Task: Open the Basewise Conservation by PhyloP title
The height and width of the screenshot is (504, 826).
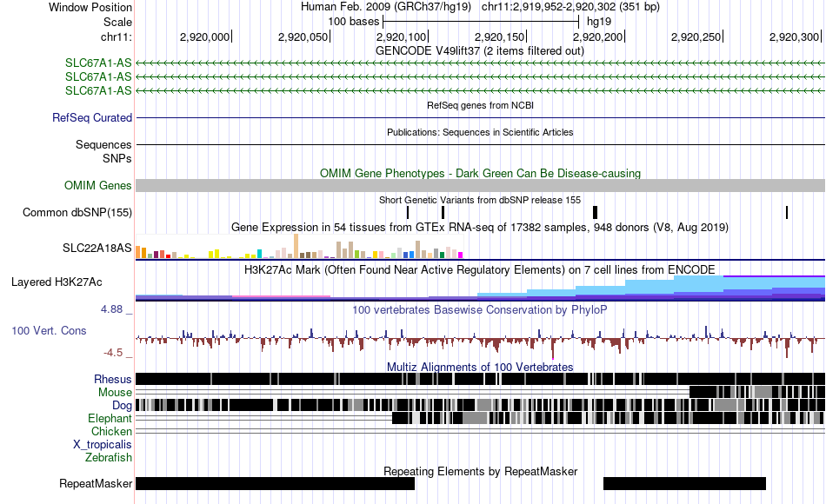Action: tap(479, 309)
